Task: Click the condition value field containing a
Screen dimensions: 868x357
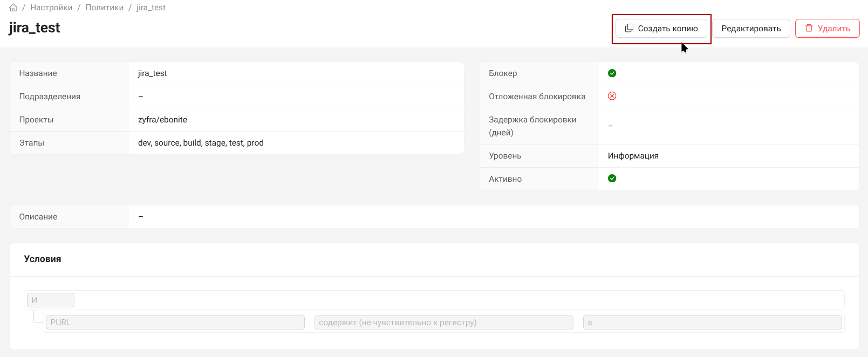Action: (712, 322)
